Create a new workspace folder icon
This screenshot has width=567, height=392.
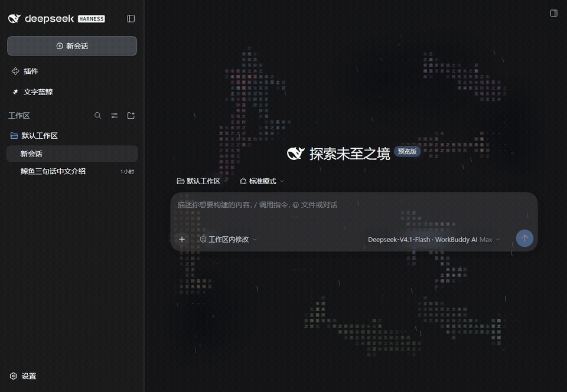click(x=131, y=116)
